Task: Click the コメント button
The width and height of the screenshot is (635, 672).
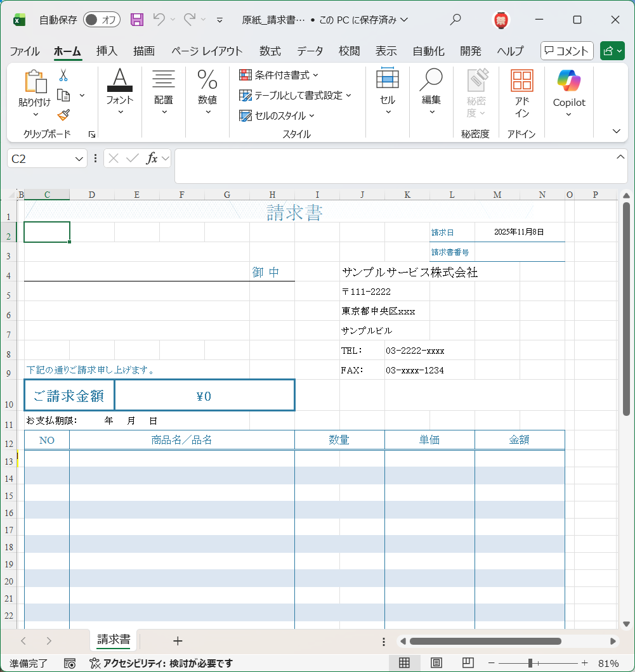Action: pyautogui.click(x=566, y=50)
